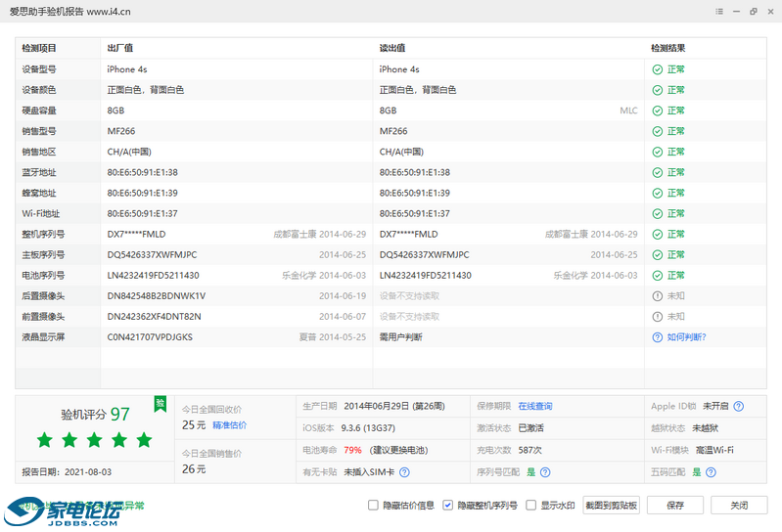The height and width of the screenshot is (532, 782).
Task: Click the 截图到剪贴板 button
Action: click(x=612, y=505)
